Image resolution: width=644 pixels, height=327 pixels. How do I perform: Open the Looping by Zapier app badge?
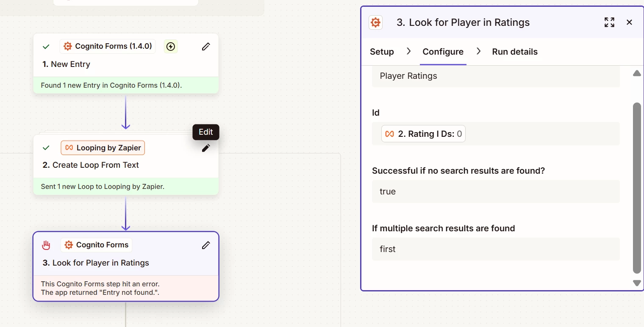(103, 148)
